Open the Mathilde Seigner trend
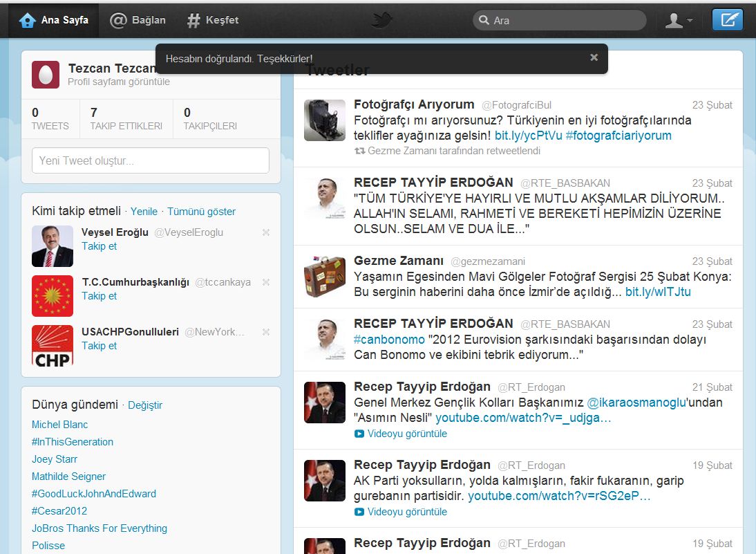The width and height of the screenshot is (756, 554). point(68,477)
